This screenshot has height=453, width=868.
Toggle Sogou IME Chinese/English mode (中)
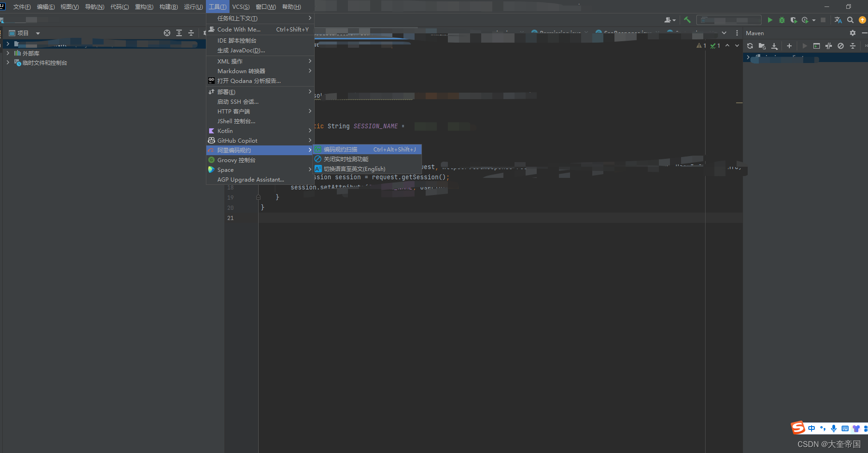[812, 428]
